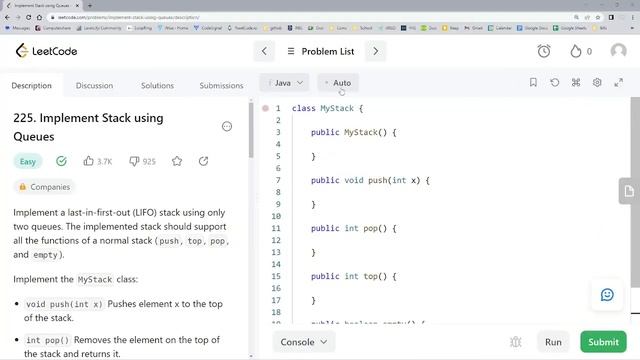
Task: Click the browser home button
Action: click(39, 17)
